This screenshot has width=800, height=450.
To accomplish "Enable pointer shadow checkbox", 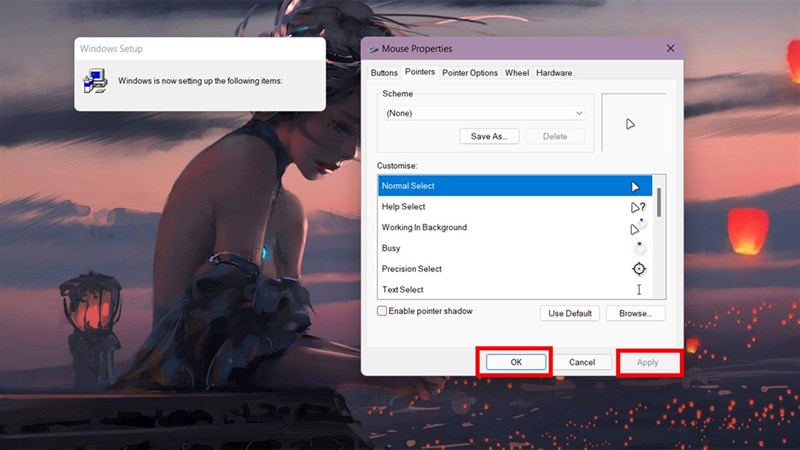I will [382, 311].
